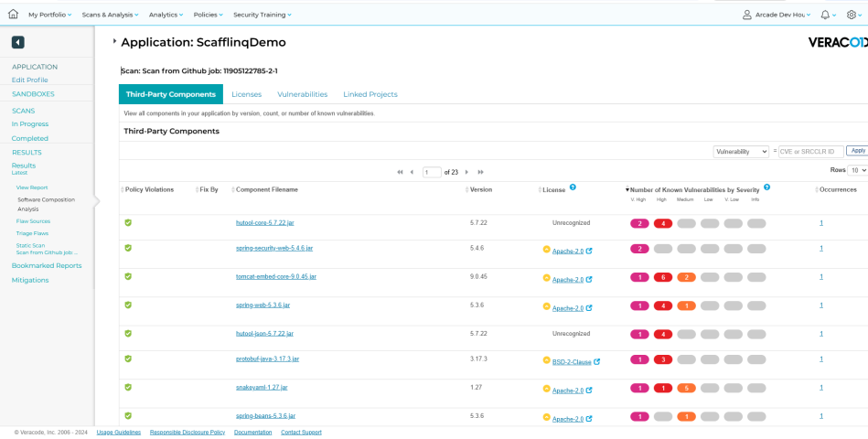
Task: Open the Contact Support footer link
Action: click(301, 433)
